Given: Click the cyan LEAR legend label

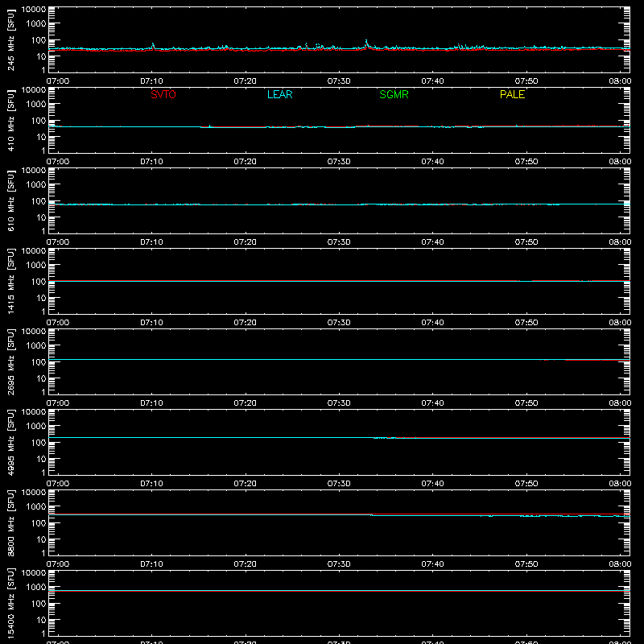Looking at the screenshot, I should coord(279,94).
